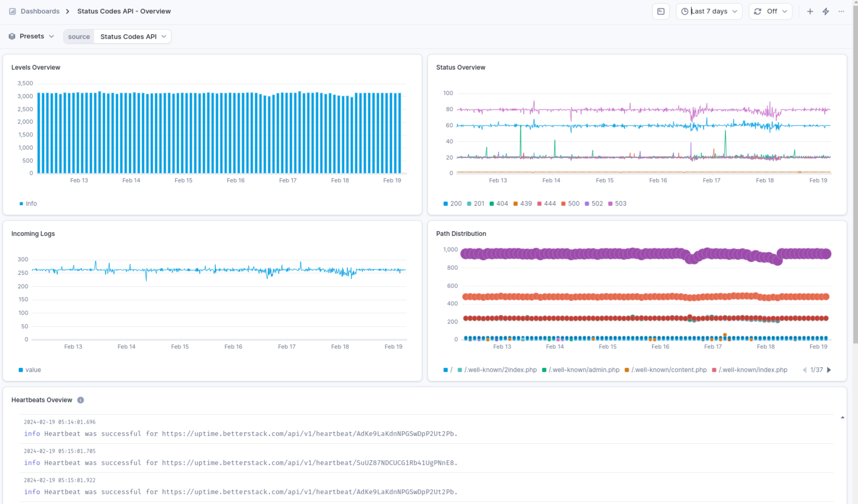Click the Dashboards breadcrumb icon
Screen dimensions: 858x504
click(12, 11)
